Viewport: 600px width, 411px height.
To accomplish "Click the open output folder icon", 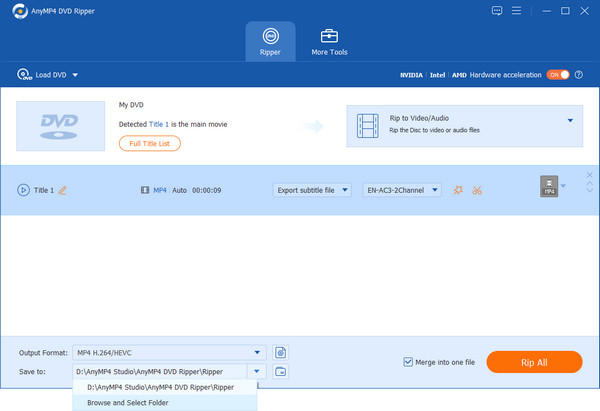I will (x=281, y=371).
